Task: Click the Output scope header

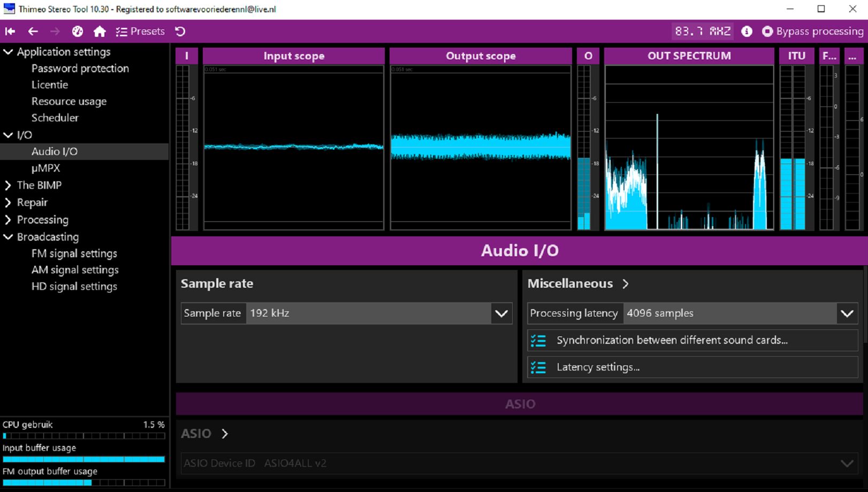Action: tap(481, 56)
